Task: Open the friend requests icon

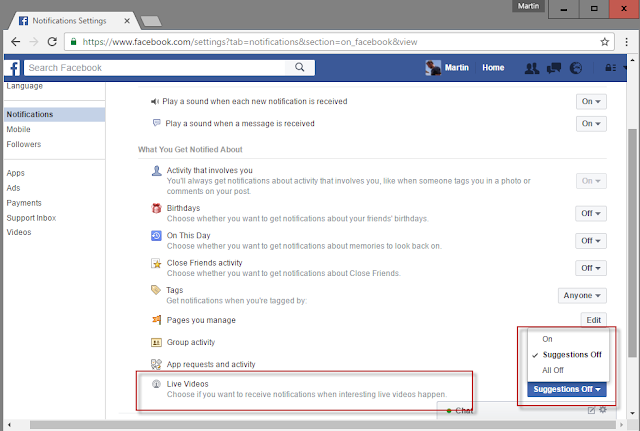Action: (531, 68)
